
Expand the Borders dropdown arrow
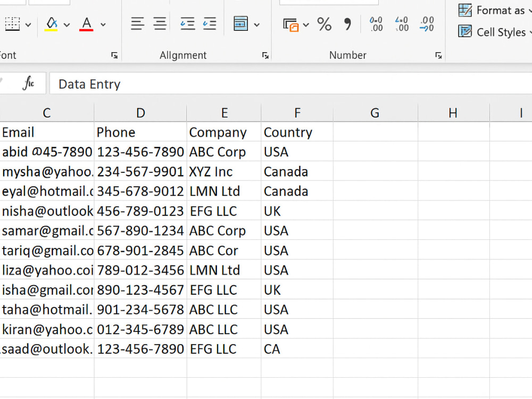[x=29, y=25]
